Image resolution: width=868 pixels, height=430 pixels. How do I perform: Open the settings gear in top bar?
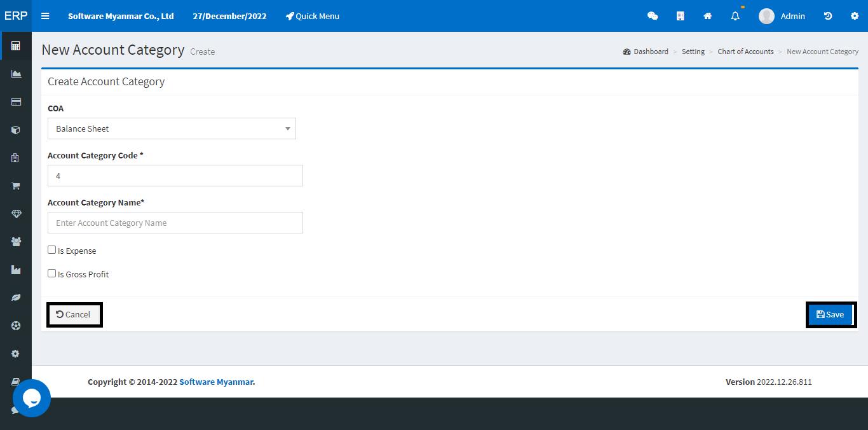point(855,16)
